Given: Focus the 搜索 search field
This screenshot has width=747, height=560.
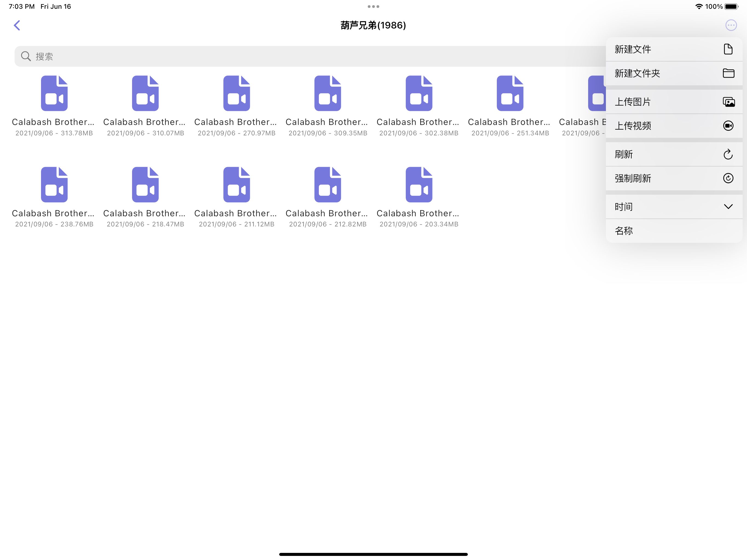Looking at the screenshot, I should tap(310, 56).
